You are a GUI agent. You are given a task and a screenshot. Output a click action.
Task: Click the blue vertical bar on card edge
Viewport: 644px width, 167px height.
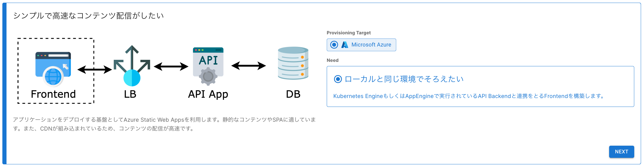(4, 83)
